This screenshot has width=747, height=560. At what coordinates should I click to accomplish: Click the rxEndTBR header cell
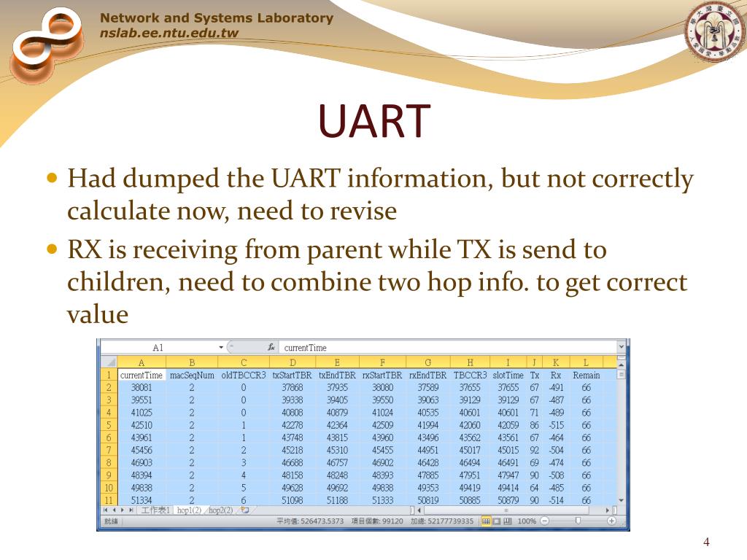pos(427,376)
